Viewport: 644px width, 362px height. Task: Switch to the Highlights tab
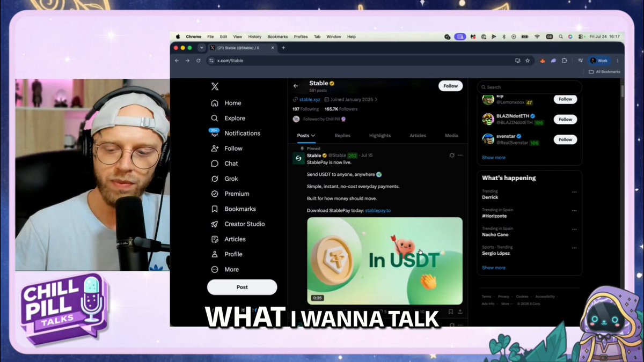[380, 136]
